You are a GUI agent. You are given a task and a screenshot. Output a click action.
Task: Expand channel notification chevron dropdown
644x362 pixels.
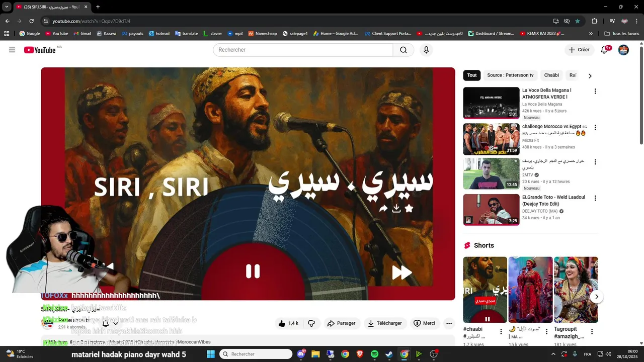(x=116, y=323)
